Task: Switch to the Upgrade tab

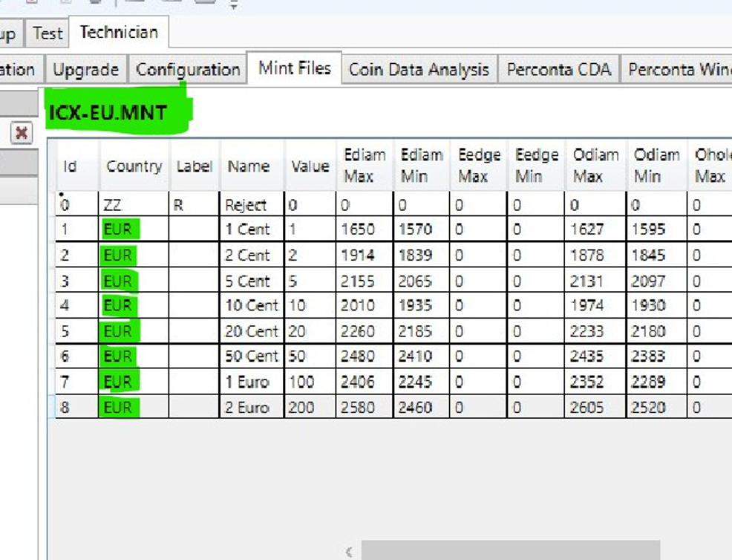Action: (x=85, y=70)
